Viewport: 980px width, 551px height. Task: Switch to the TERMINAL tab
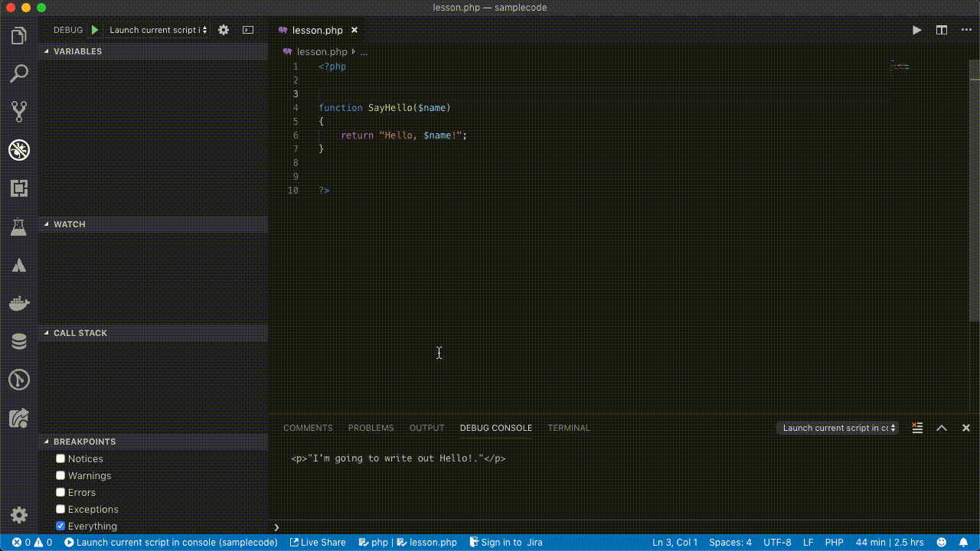pyautogui.click(x=569, y=428)
